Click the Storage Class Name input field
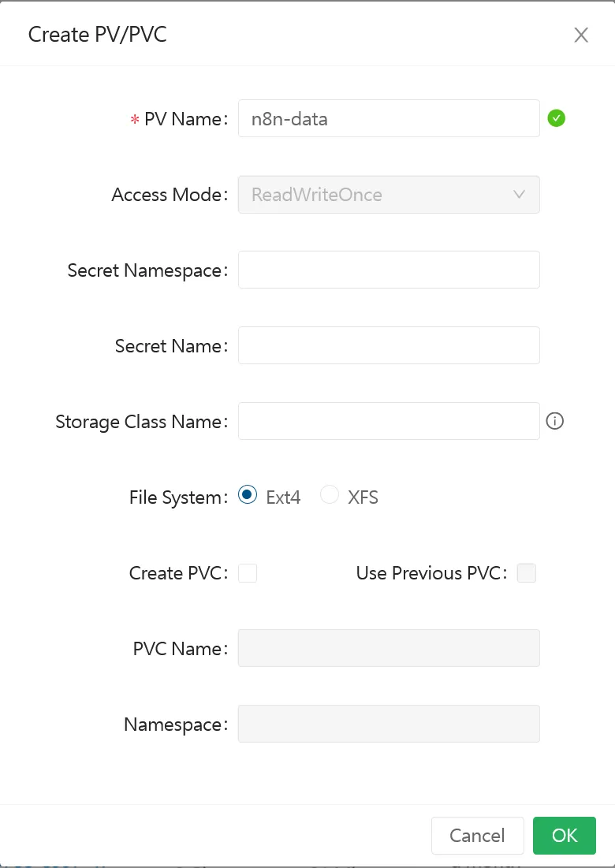615x868 pixels. point(389,420)
